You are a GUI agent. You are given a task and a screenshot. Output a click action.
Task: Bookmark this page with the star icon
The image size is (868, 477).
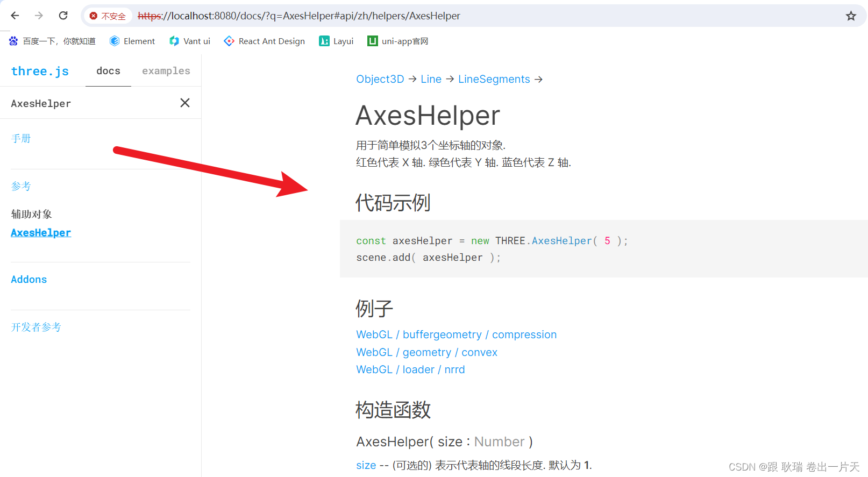[x=851, y=16]
